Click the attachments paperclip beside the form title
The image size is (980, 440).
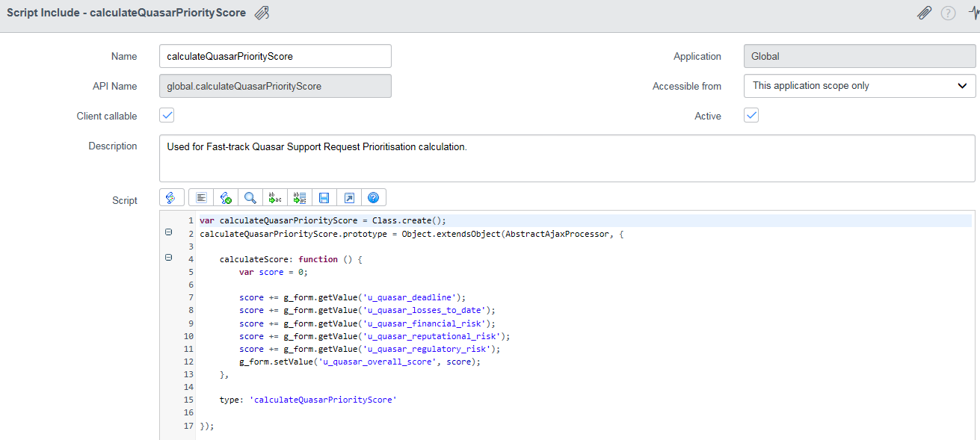pos(262,13)
